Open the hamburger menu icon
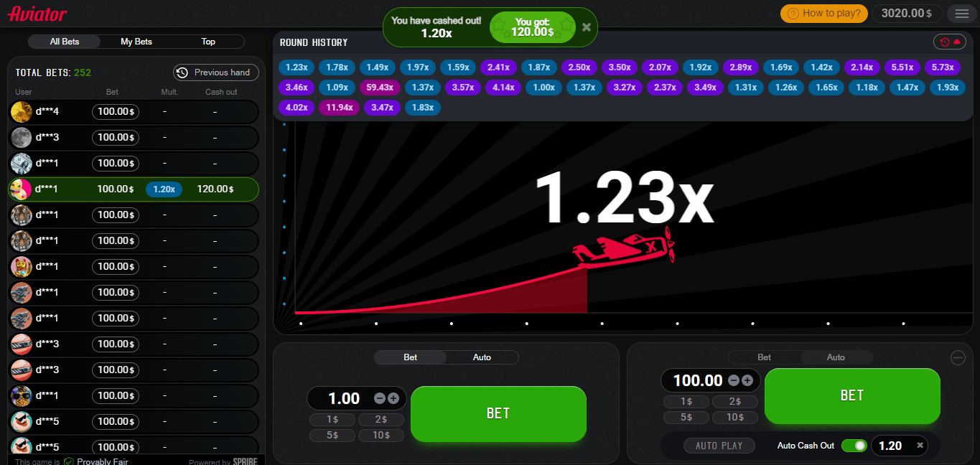Viewport: 980px width, 465px height. pyautogui.click(x=961, y=13)
